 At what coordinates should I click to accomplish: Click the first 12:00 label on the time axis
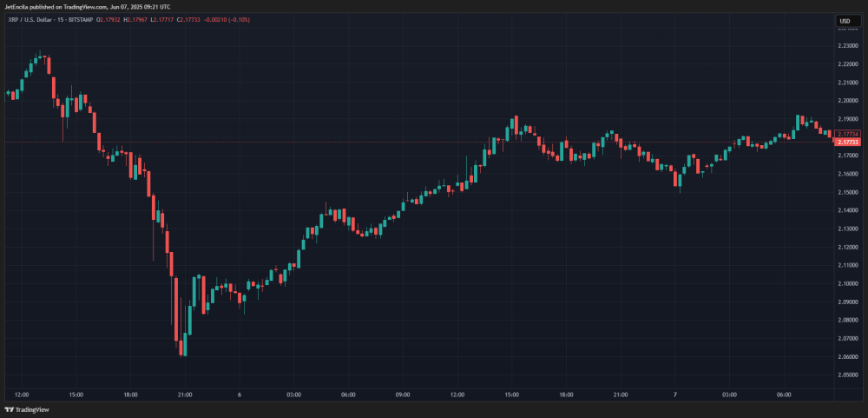coord(22,395)
